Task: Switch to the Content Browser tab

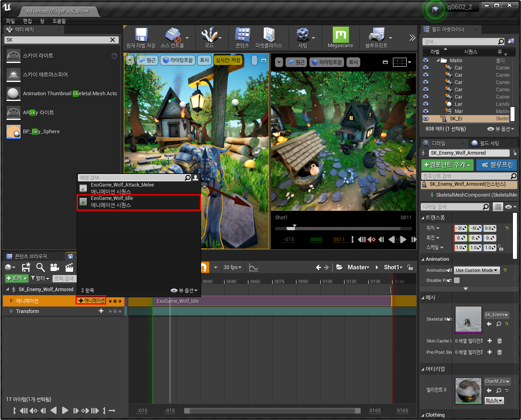Action: [x=31, y=256]
